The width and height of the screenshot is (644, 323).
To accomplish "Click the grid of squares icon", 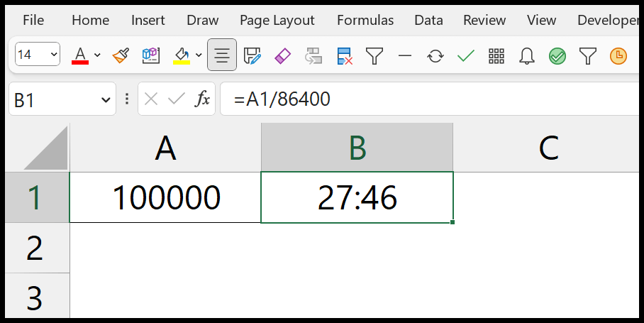I will [x=496, y=56].
